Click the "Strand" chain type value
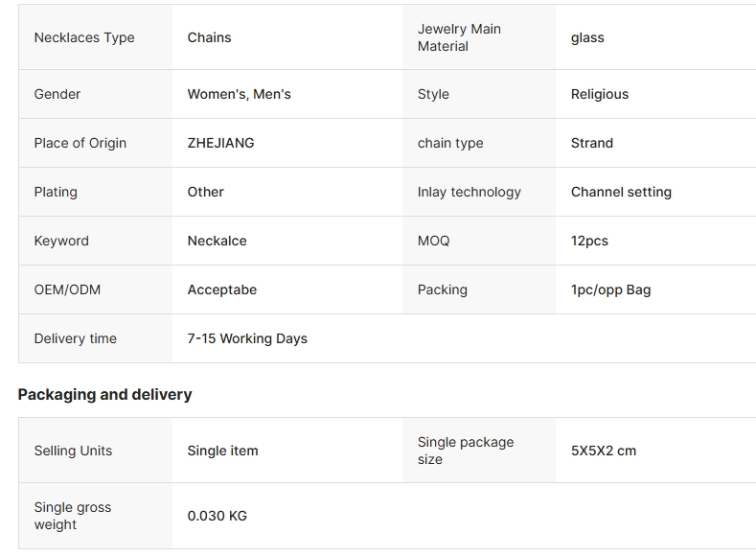Image resolution: width=756 pixels, height=556 pixels. coord(592,143)
